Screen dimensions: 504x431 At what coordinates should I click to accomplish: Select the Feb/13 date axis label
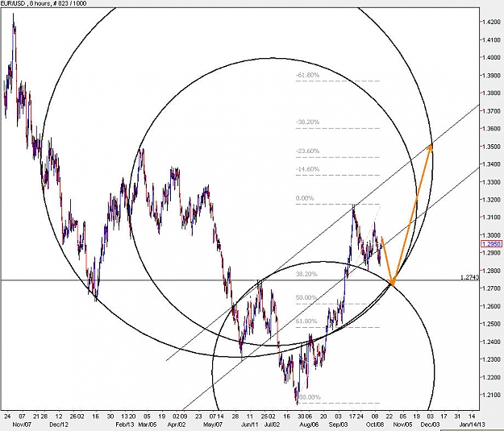point(125,425)
